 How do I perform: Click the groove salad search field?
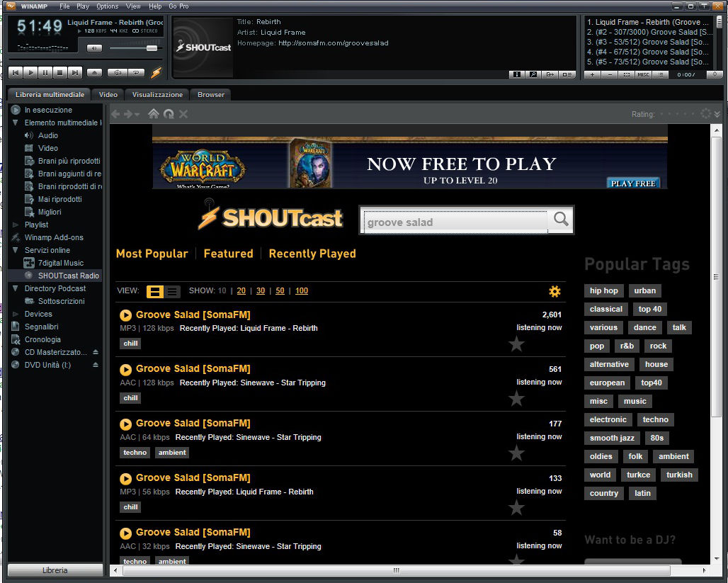(x=455, y=222)
